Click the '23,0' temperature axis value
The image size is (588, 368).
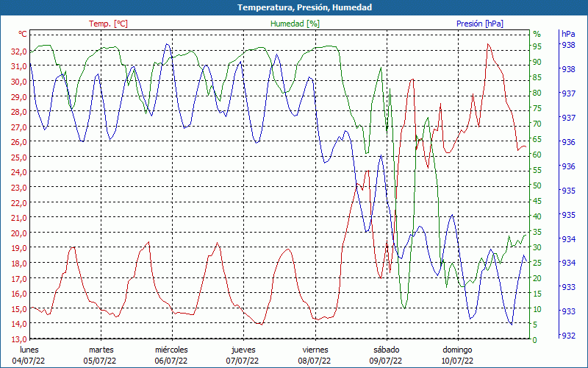point(19,188)
